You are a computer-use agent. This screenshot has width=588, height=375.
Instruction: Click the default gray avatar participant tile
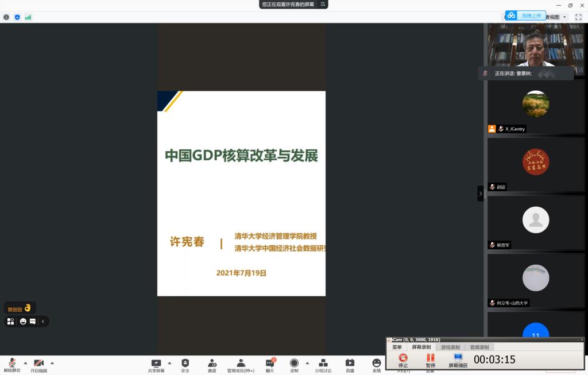(536, 223)
